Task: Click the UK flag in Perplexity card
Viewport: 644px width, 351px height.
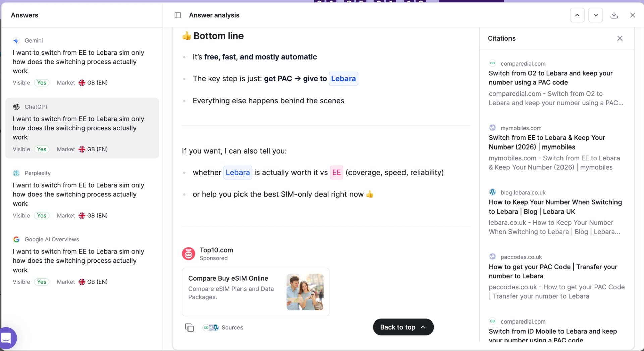Action: pos(82,216)
